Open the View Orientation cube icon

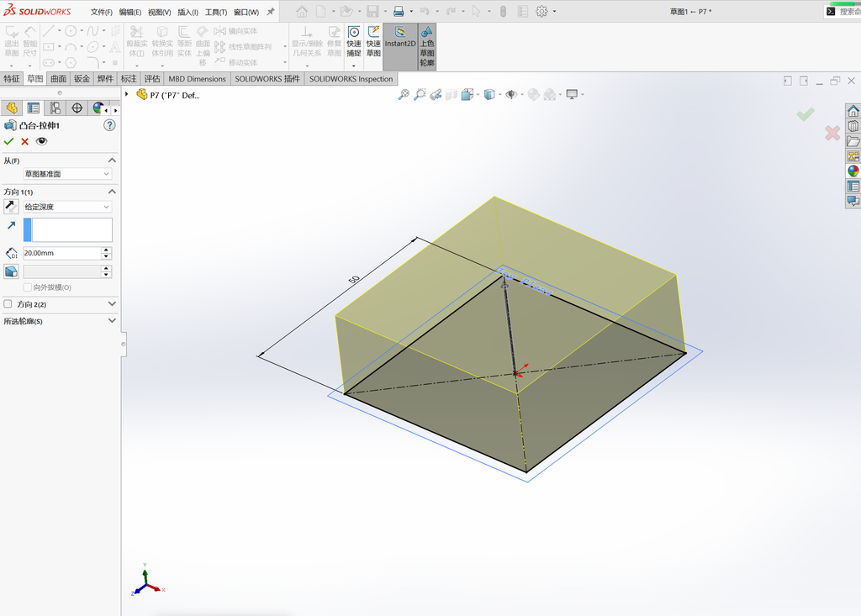[467, 94]
